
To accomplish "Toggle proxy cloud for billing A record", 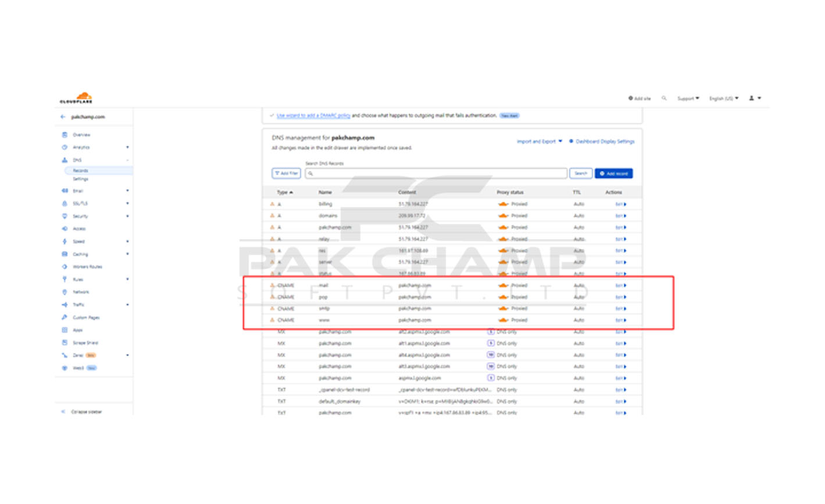I will 503,204.
